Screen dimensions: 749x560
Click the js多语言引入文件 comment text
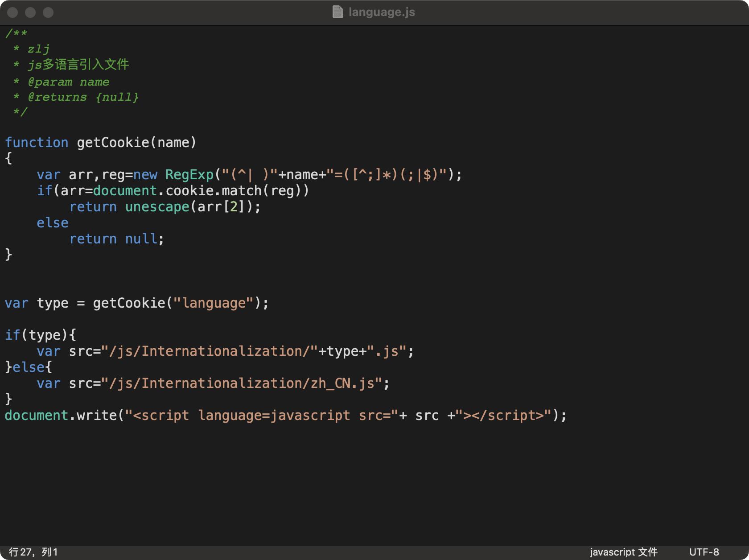(x=78, y=65)
